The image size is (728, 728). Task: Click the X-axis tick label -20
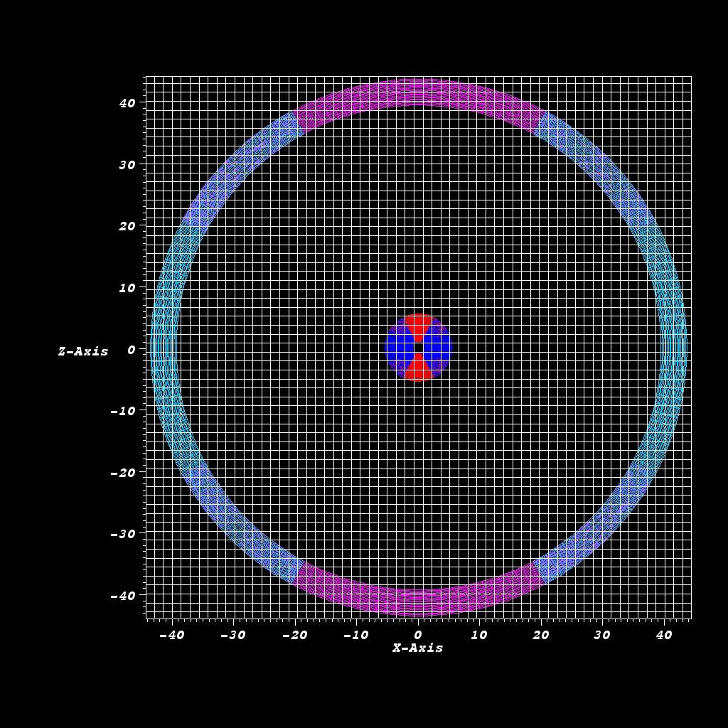294,635
